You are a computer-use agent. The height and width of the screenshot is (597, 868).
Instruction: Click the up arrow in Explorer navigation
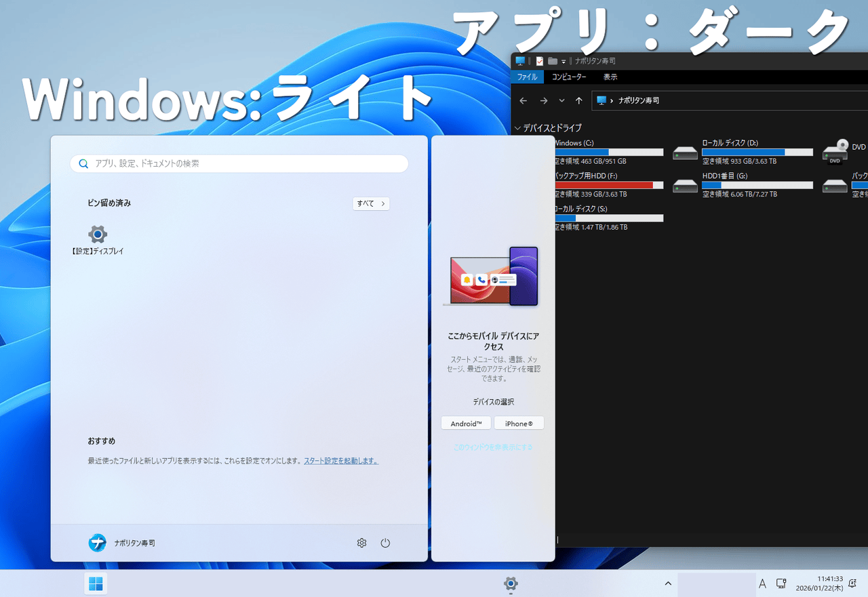[578, 100]
